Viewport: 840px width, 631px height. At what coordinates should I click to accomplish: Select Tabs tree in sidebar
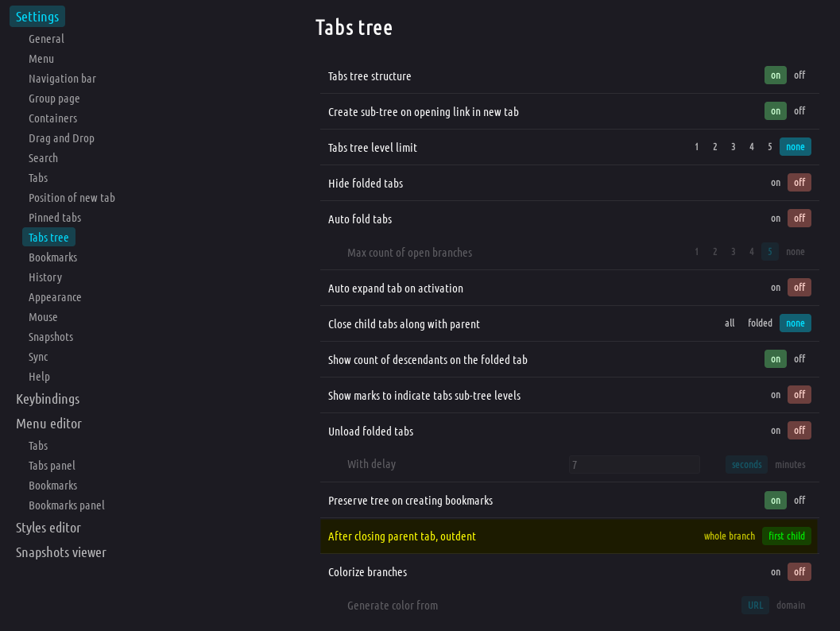tap(48, 238)
